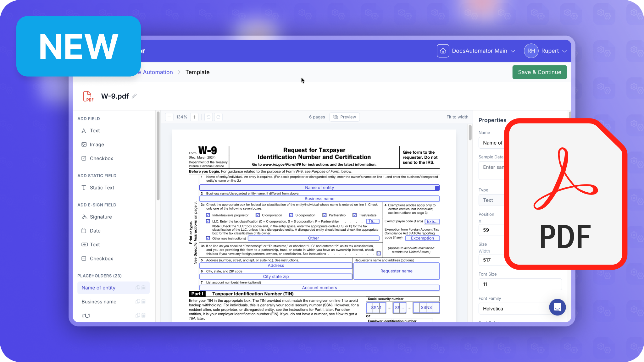
Task: Select the Partnership checkbox field
Action: click(x=324, y=215)
